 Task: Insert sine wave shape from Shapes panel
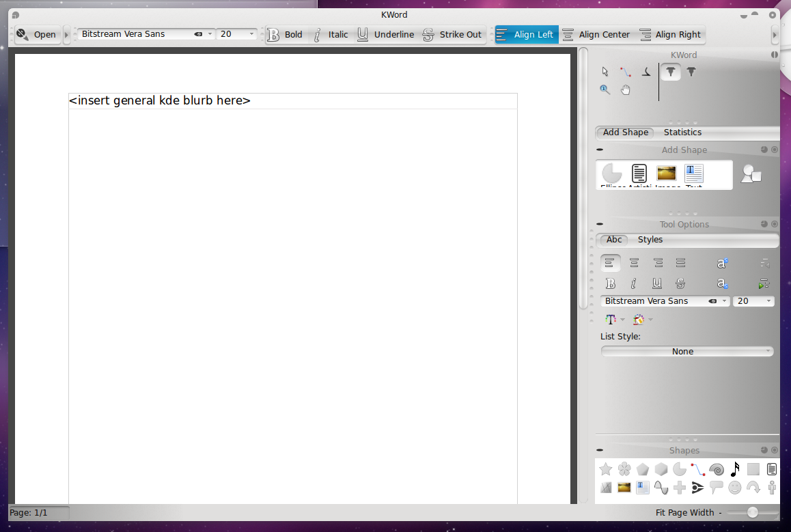(x=661, y=488)
